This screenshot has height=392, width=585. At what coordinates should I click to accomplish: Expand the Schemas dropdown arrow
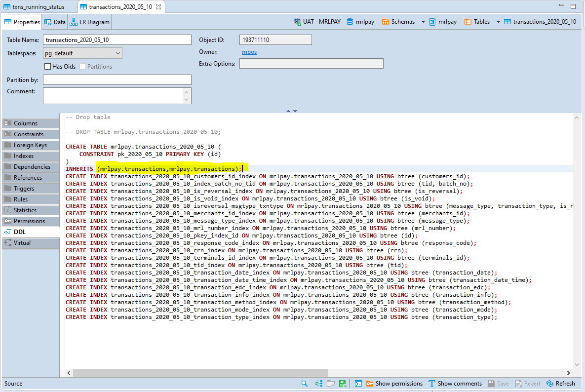423,21
